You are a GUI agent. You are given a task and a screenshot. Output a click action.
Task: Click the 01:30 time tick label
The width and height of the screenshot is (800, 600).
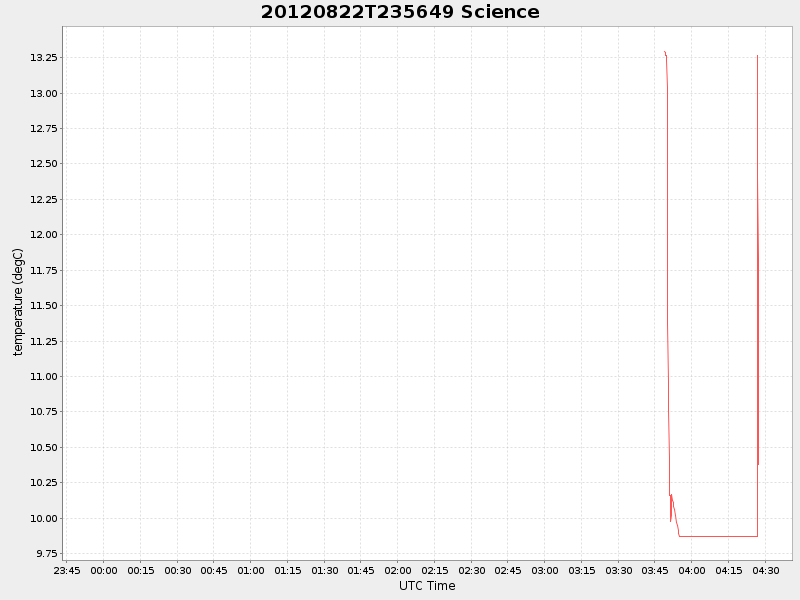324,570
